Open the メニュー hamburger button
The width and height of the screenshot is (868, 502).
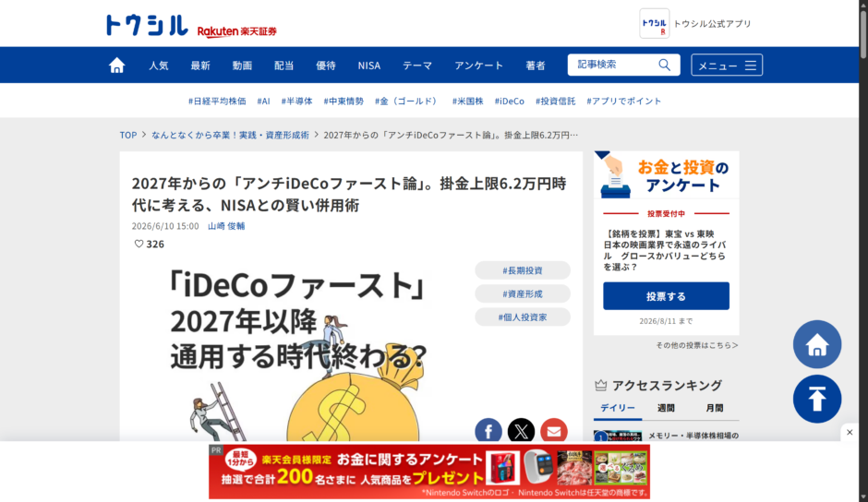(727, 66)
